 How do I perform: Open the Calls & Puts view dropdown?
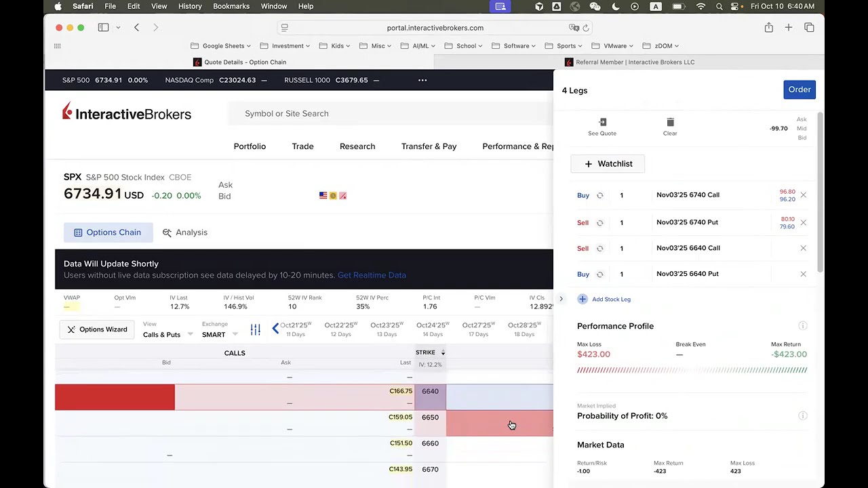tap(167, 334)
